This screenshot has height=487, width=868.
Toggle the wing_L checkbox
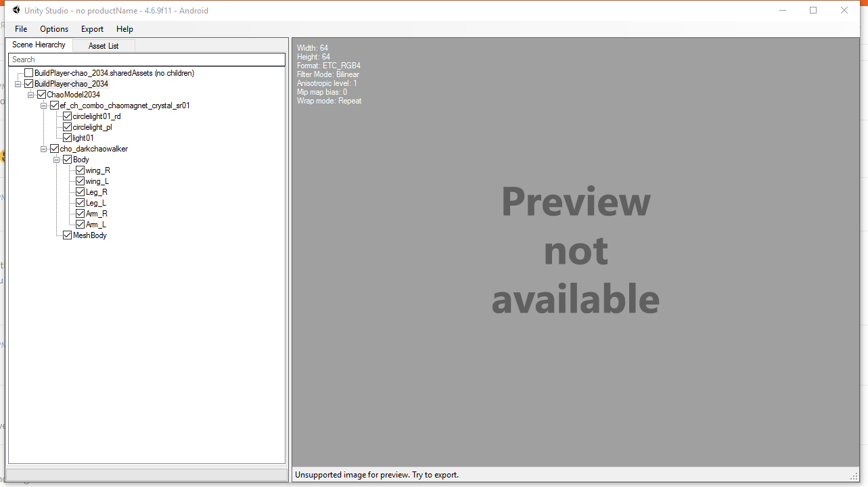pyautogui.click(x=80, y=181)
